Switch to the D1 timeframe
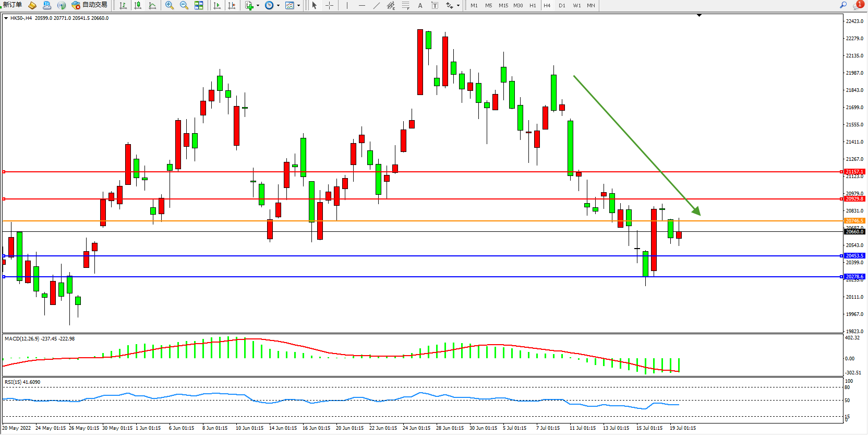 (562, 5)
